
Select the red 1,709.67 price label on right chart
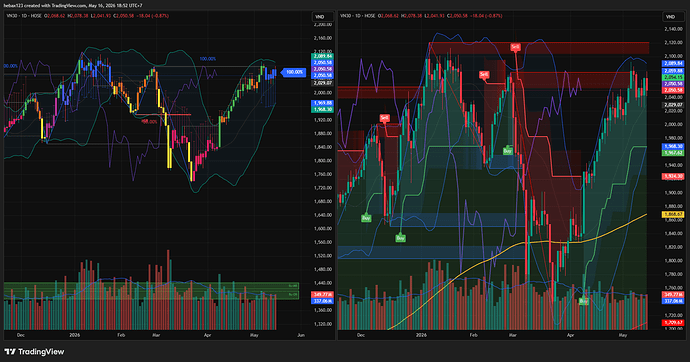[673, 323]
